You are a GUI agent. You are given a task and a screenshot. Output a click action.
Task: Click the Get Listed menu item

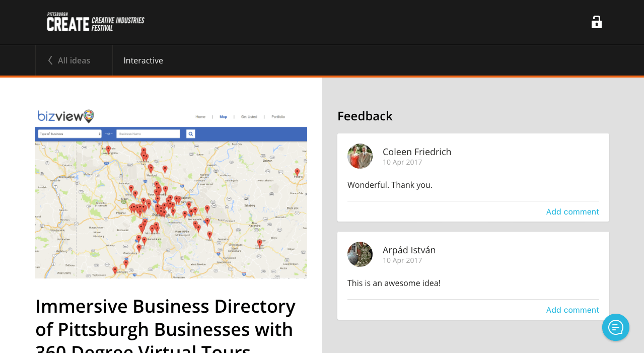(x=249, y=117)
